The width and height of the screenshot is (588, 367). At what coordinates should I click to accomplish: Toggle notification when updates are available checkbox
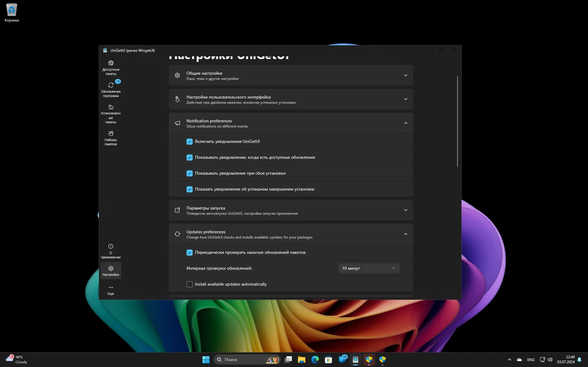[x=189, y=157]
